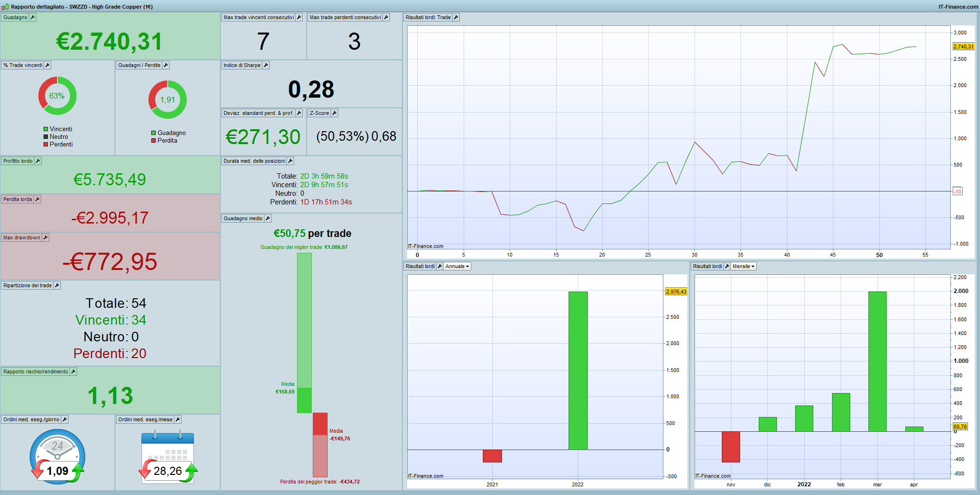The image size is (980, 495).
Task: Open the IT-Finance.com link in title bar
Action: [958, 7]
